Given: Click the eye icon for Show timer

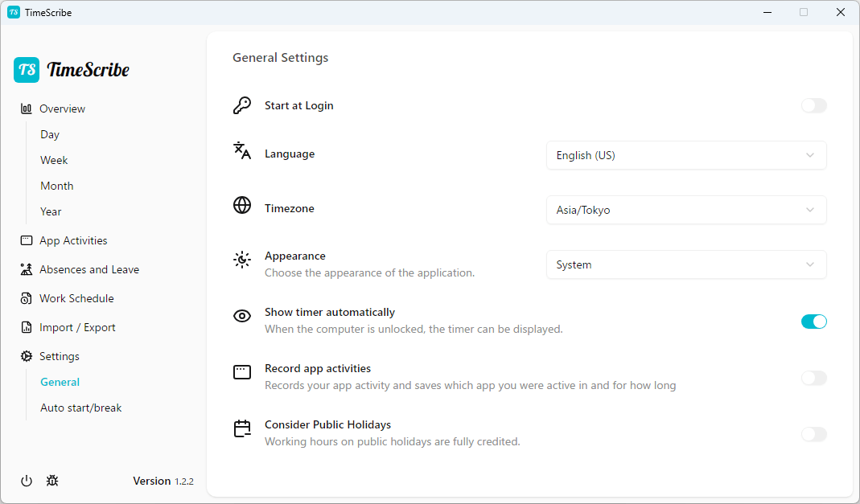Looking at the screenshot, I should pyautogui.click(x=242, y=316).
